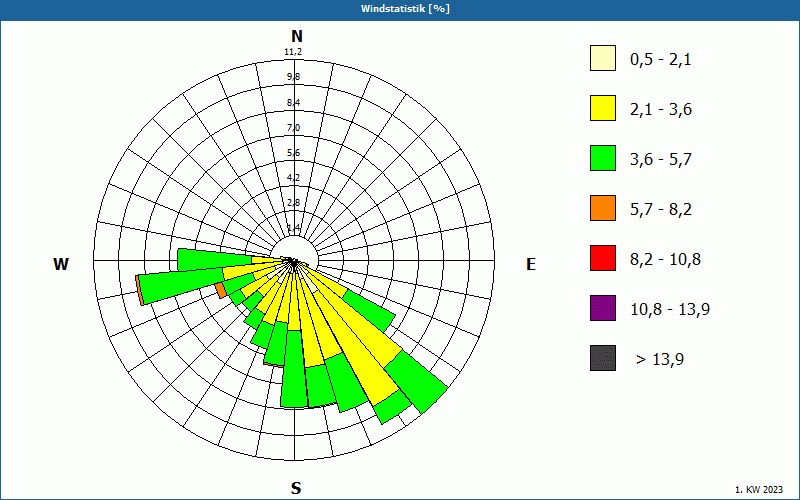Click the '9,8' axis scale label
The height and width of the screenshot is (500, 800).
293,77
